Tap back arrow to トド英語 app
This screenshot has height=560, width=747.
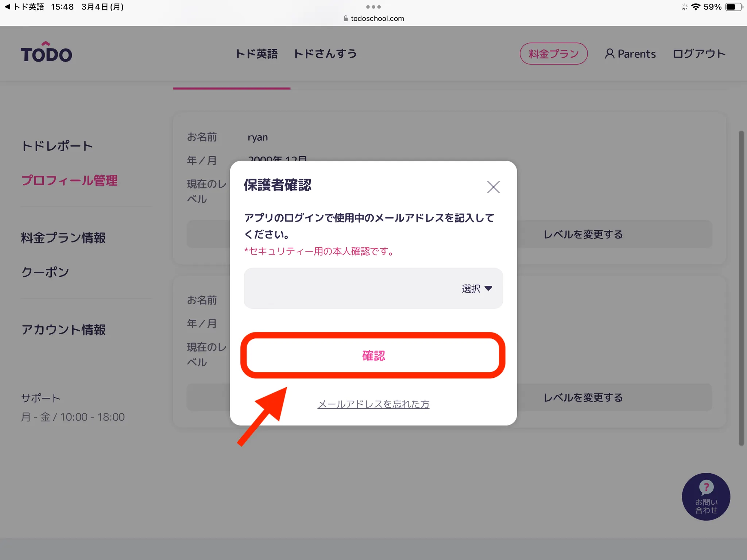pyautogui.click(x=7, y=7)
